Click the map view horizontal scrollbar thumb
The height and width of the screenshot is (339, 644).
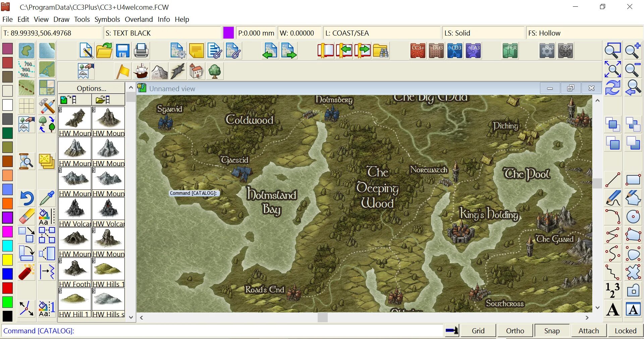tap(322, 317)
